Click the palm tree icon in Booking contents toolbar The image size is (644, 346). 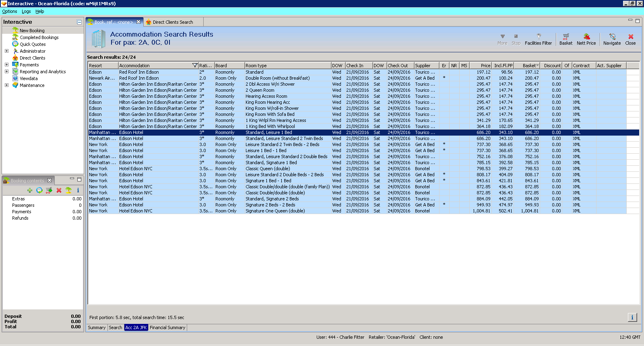tap(68, 190)
